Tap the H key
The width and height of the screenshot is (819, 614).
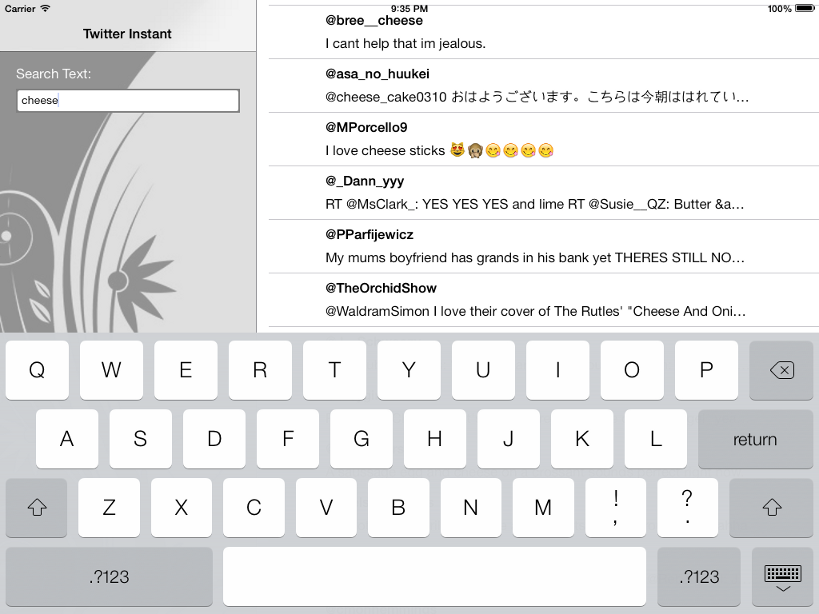(435, 439)
